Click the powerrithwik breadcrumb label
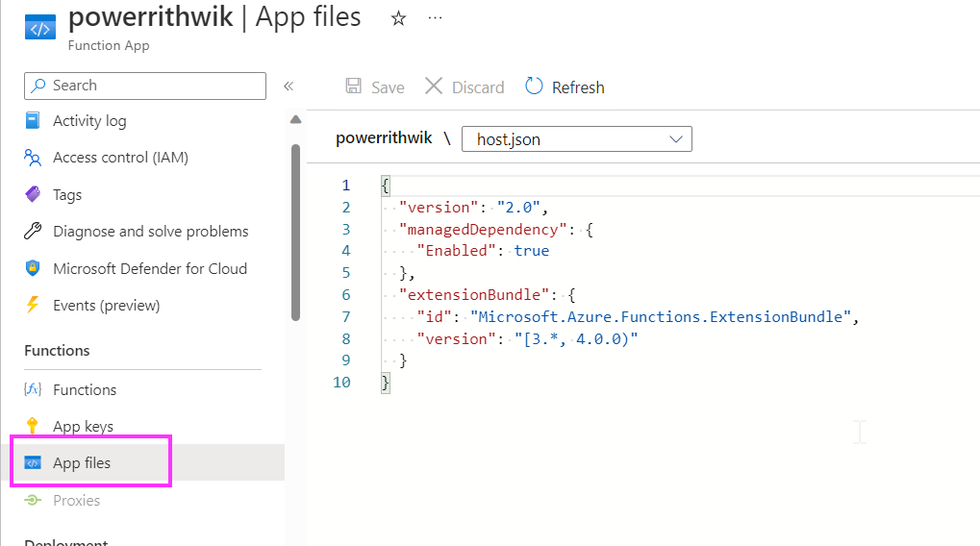 click(384, 138)
